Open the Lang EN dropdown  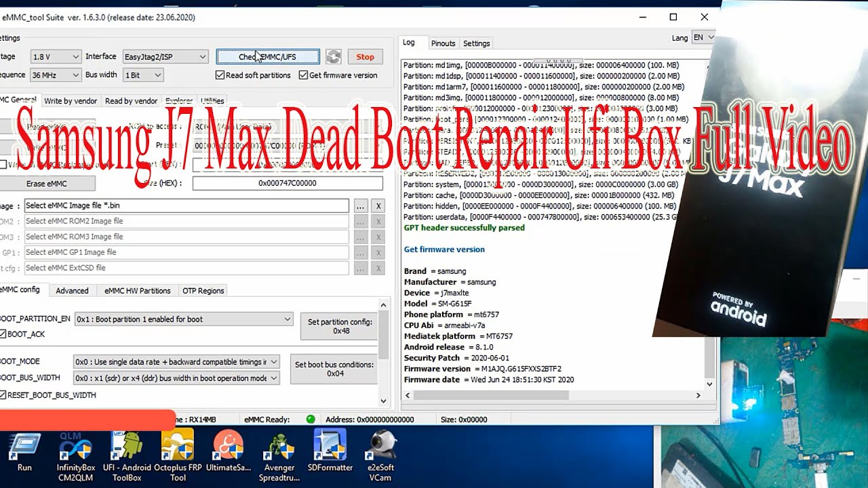point(703,37)
